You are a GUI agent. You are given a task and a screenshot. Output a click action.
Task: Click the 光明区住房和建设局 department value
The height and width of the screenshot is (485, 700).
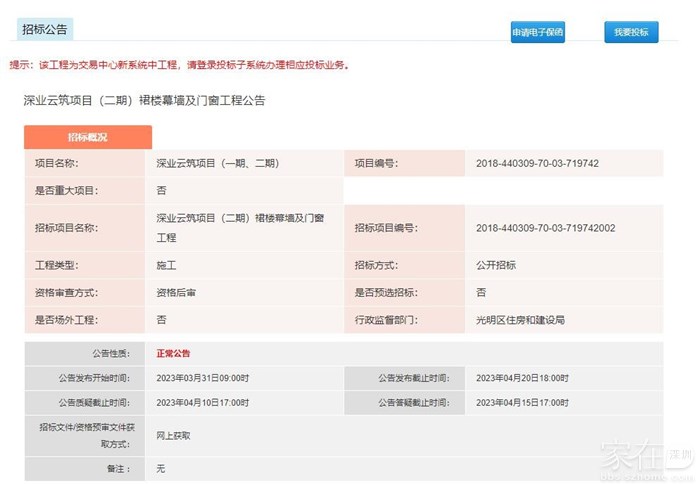point(520,320)
